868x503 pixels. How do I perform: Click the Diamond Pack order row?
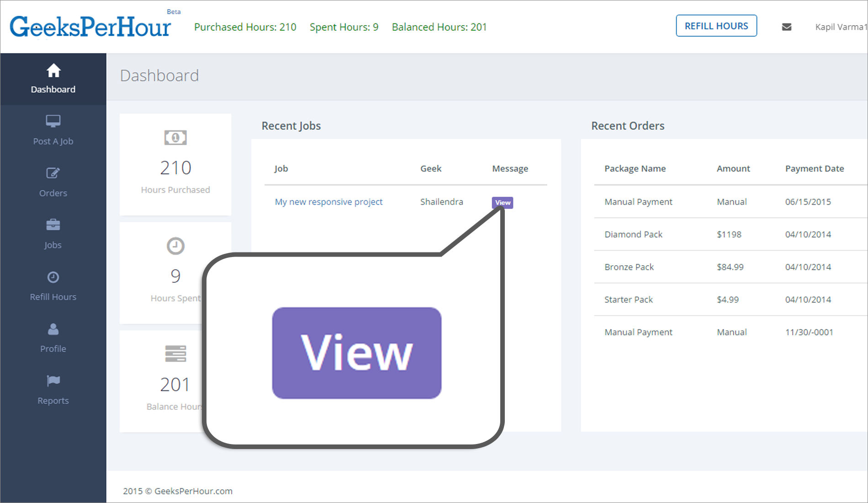(x=730, y=234)
